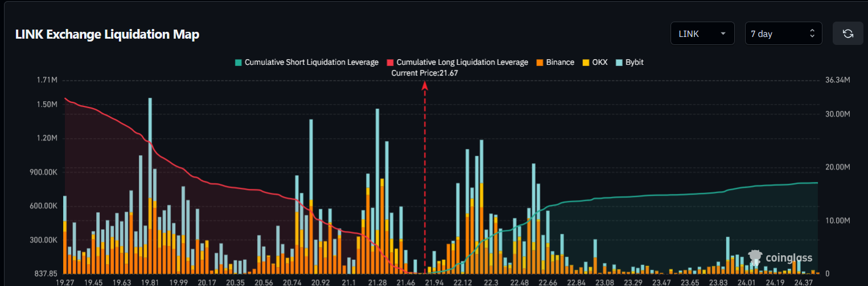Click the left axis value 1.71M

(46, 80)
